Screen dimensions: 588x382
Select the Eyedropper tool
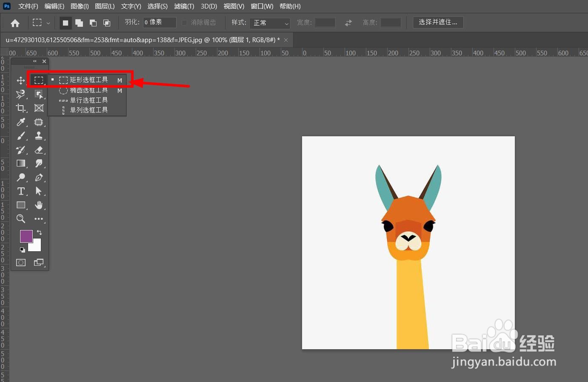click(x=20, y=122)
